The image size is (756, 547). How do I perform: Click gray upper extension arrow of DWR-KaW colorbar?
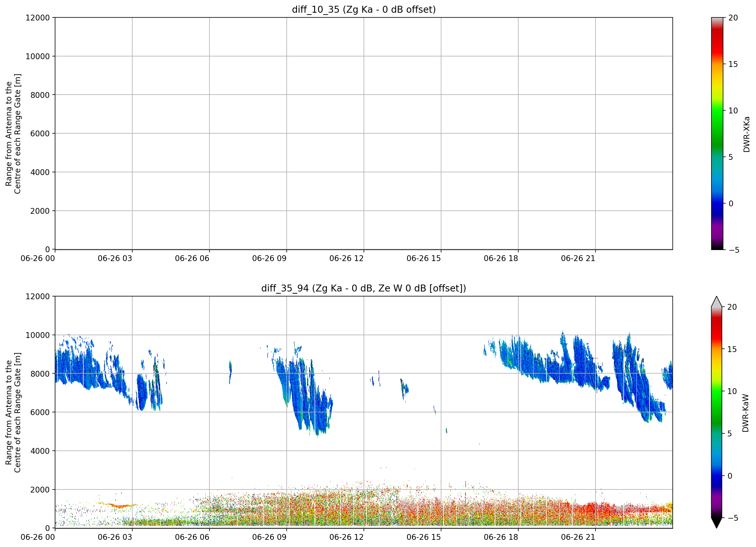click(x=716, y=302)
